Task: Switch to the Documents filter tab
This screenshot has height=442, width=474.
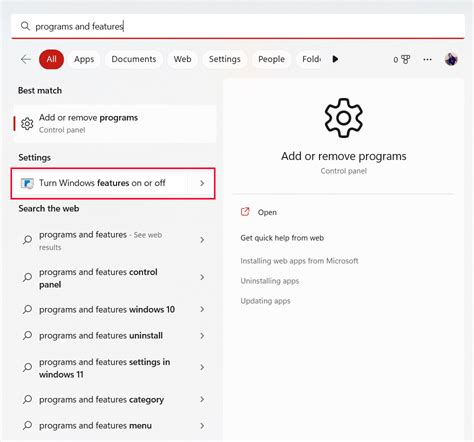Action: pyautogui.click(x=134, y=59)
